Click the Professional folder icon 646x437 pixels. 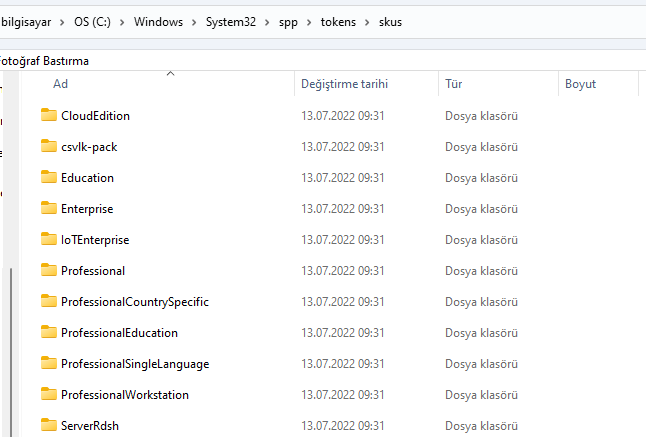[49, 270]
